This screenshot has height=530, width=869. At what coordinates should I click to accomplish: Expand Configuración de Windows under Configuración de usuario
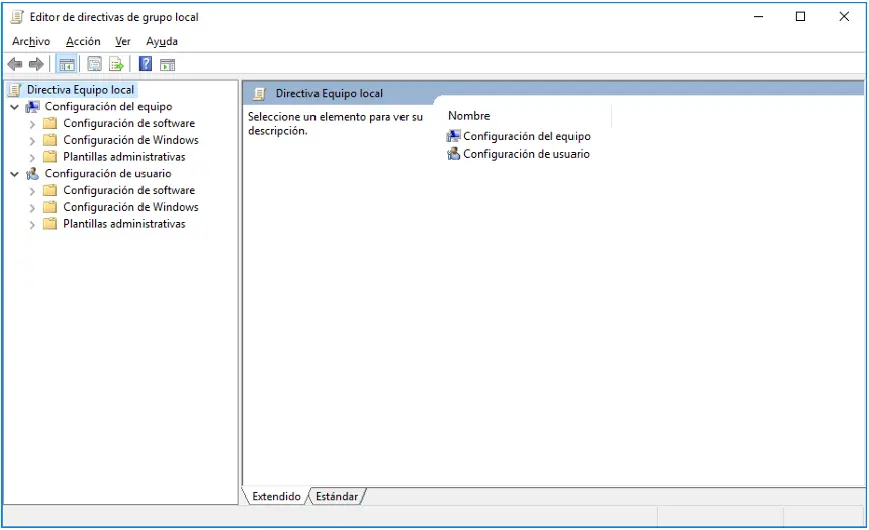[32, 208]
